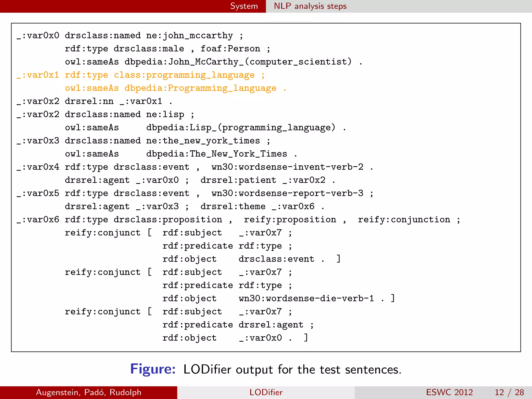Viewport: 532px width, 399px height.
Task: Select '_:var0x4' at line start
Action: 38,167
